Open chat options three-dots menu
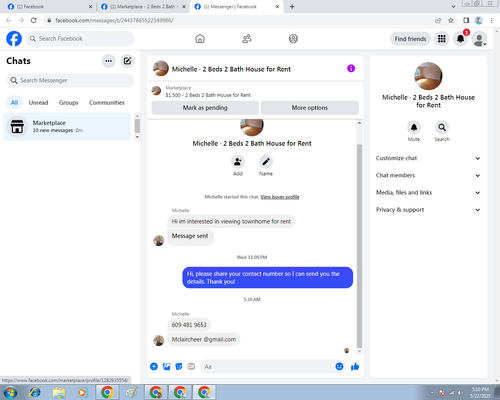This screenshot has width=500, height=400. [108, 61]
